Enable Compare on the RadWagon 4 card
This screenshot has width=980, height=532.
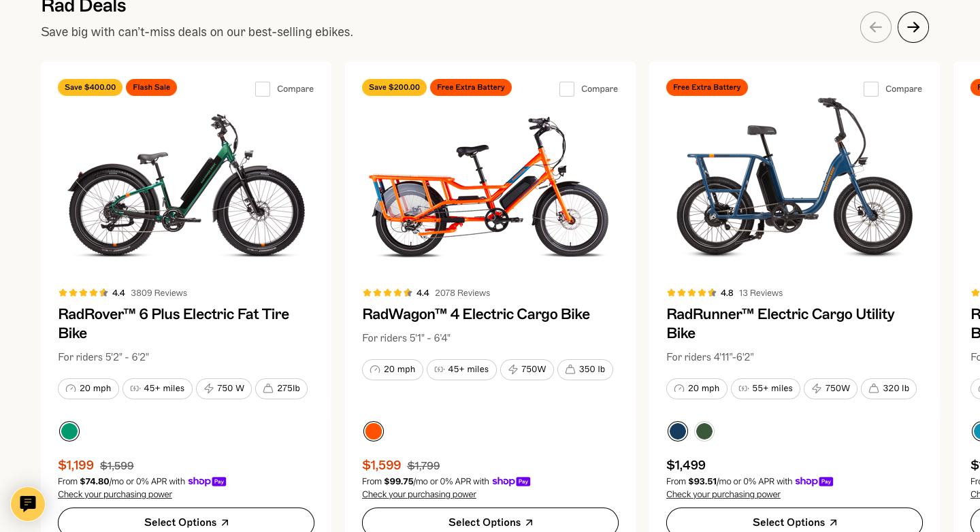[567, 88]
